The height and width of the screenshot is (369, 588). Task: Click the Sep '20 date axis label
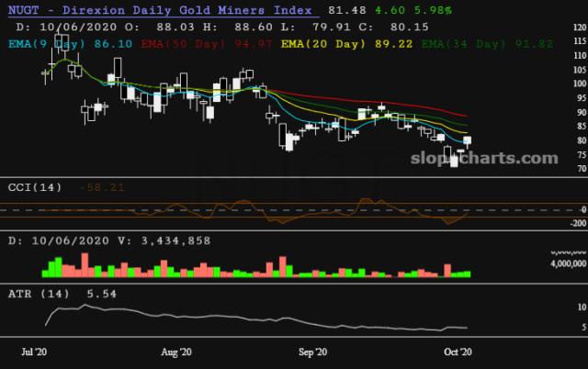313,352
